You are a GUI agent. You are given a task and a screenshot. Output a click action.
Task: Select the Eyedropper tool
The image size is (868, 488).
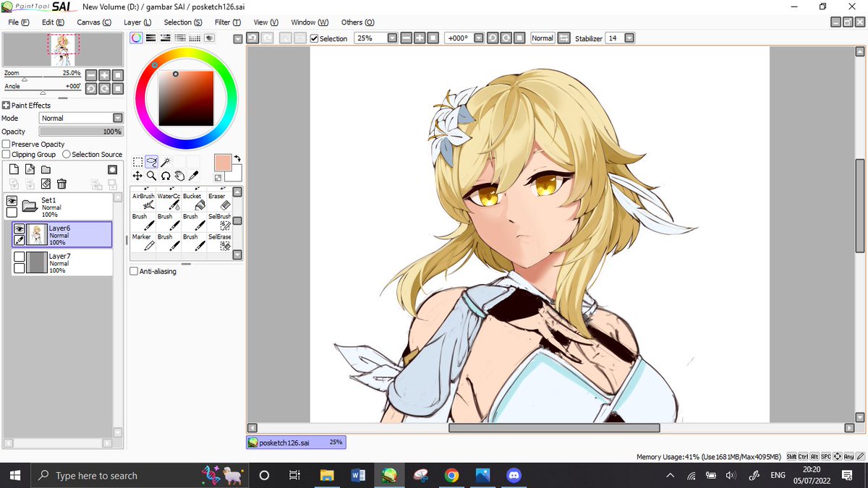(x=193, y=176)
